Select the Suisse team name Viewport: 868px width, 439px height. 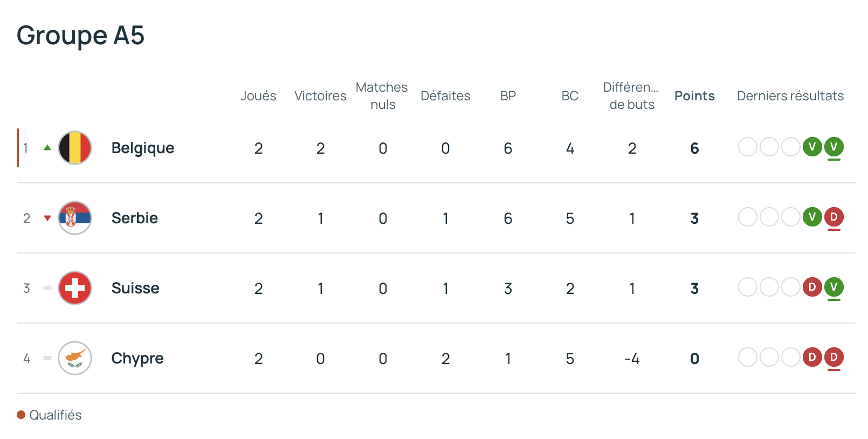pos(135,288)
